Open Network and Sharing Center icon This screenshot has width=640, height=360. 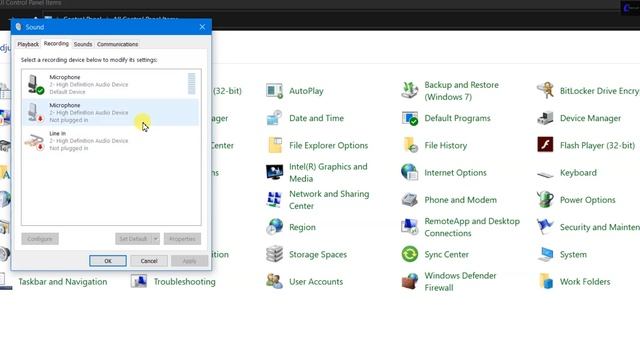274,200
